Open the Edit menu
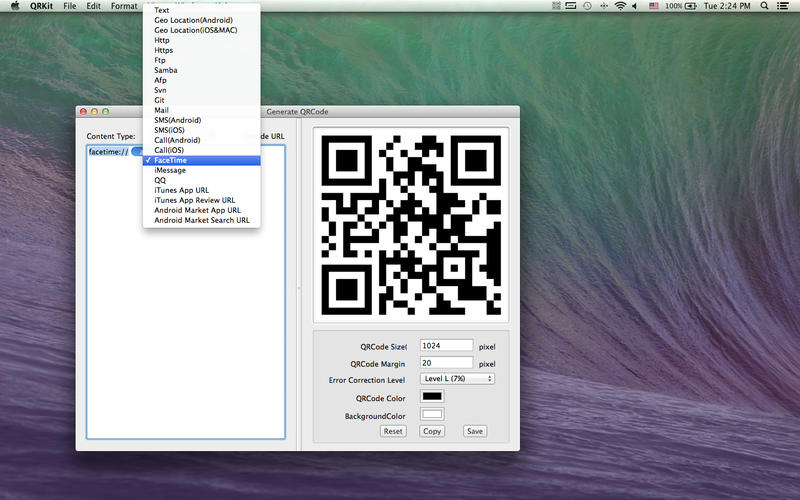The image size is (800, 500). [93, 6]
